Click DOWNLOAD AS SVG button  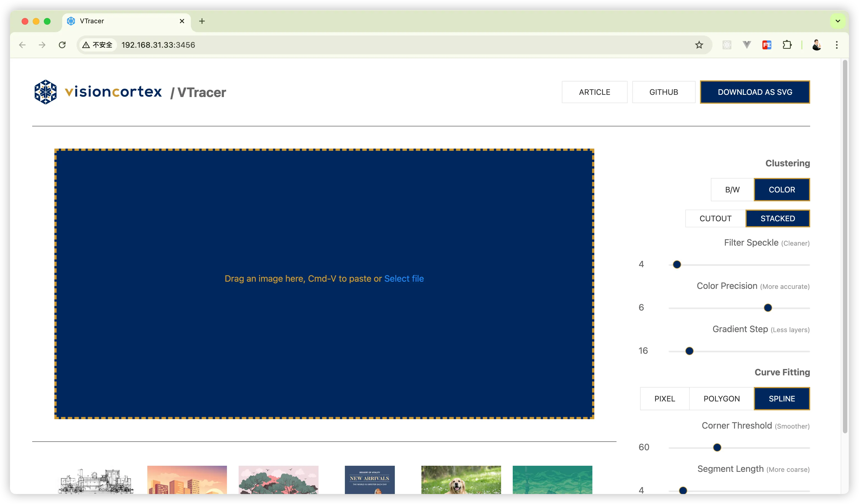coord(755,92)
